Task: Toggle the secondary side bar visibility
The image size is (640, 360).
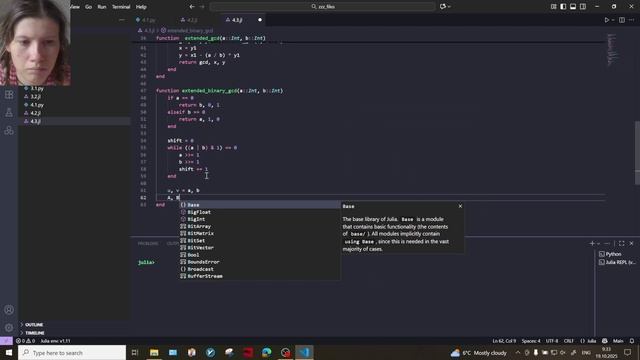Action: click(583, 7)
